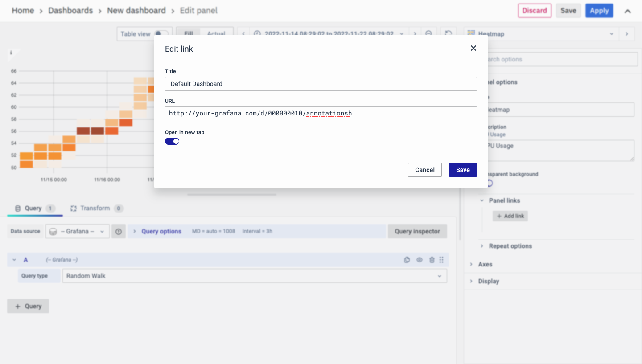Click the right arrow beside Heatmap selector
This screenshot has width=642, height=364.
click(x=627, y=34)
